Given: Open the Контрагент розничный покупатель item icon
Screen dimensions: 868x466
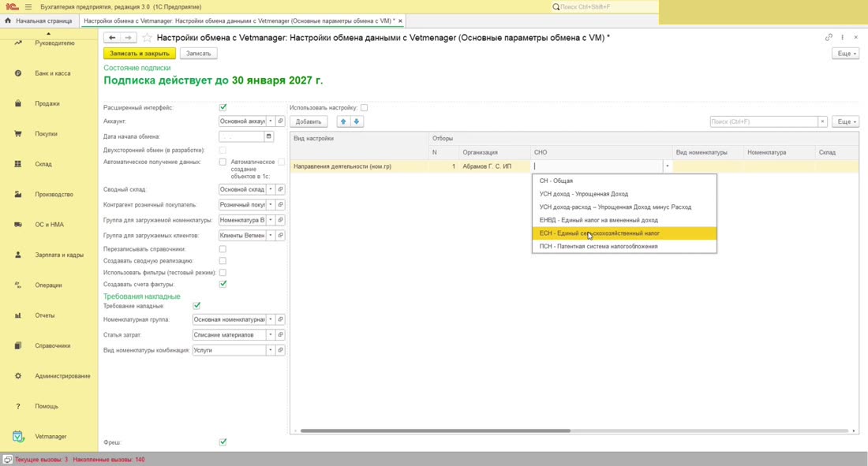Looking at the screenshot, I should click(280, 205).
